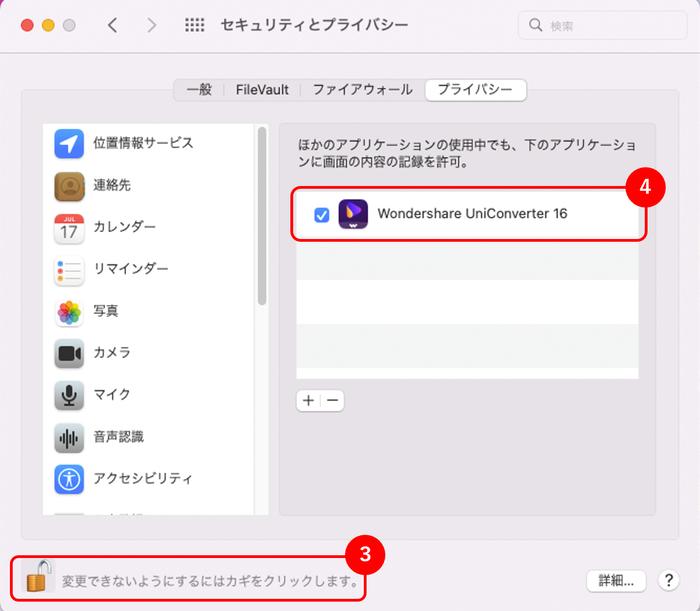Click the 写真 label in sidebar
This screenshot has height=611, width=700.
(106, 310)
